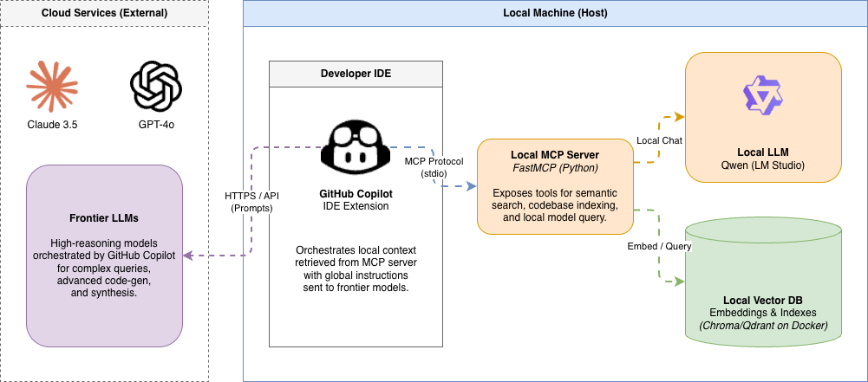The height and width of the screenshot is (382, 868).
Task: Click the 'Local LLM' bold heading
Action: coord(763,152)
